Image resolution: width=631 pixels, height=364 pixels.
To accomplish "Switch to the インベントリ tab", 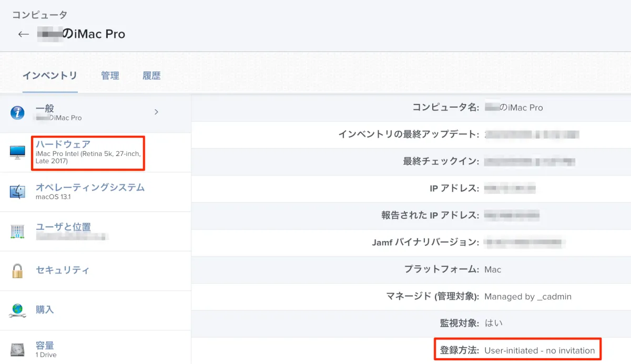I will point(50,76).
